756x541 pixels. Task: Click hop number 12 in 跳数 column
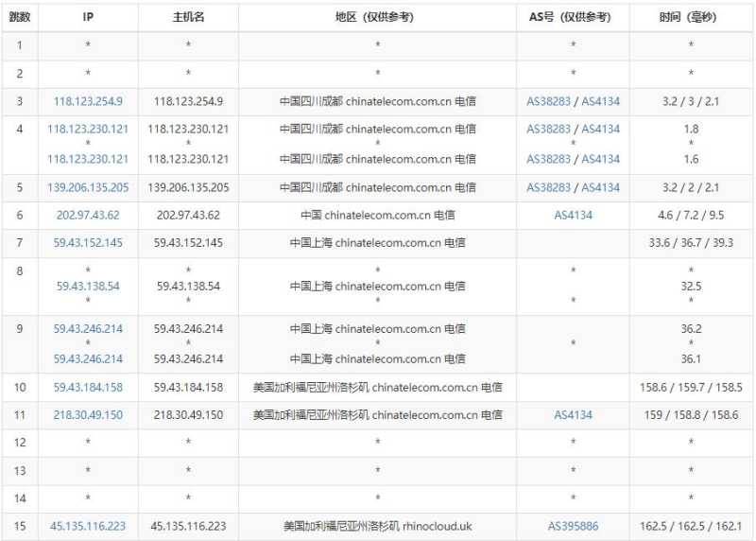point(20,443)
